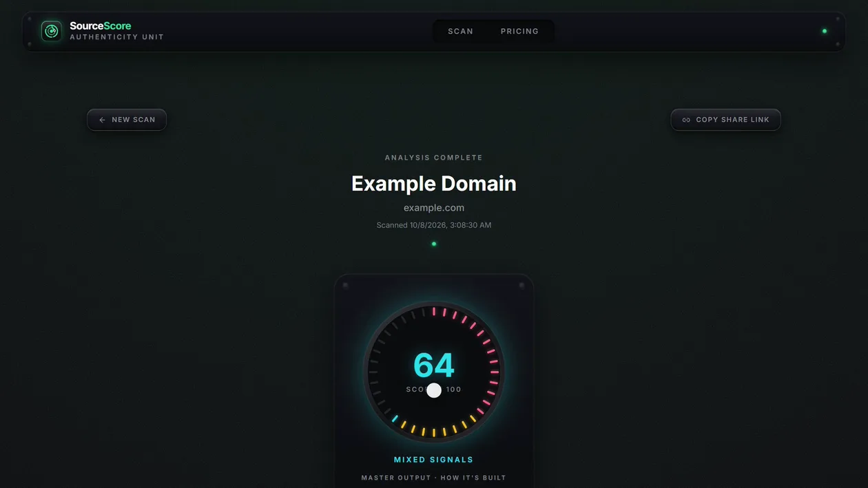The image size is (868, 488).
Task: Click the example.com URL text
Action: (x=433, y=208)
